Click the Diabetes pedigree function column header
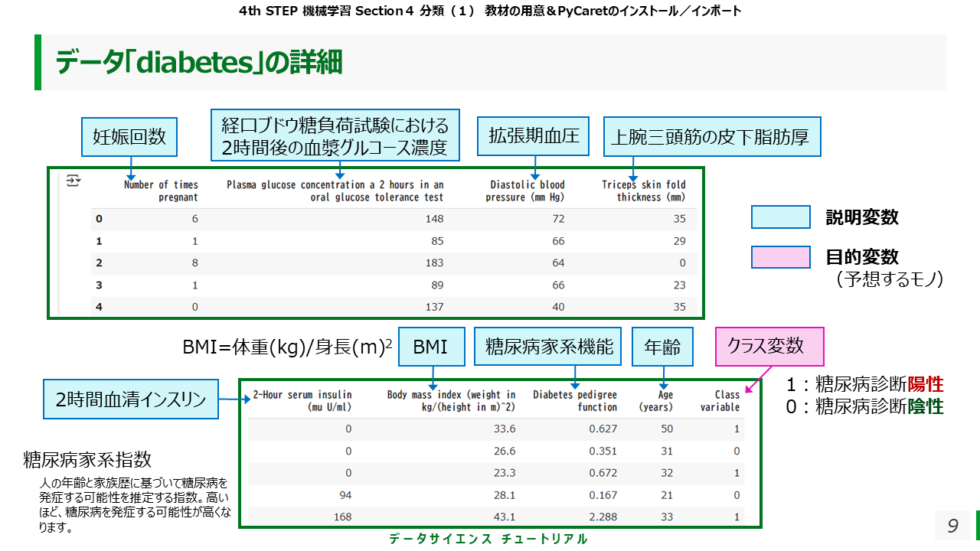980x551 pixels. (575, 401)
